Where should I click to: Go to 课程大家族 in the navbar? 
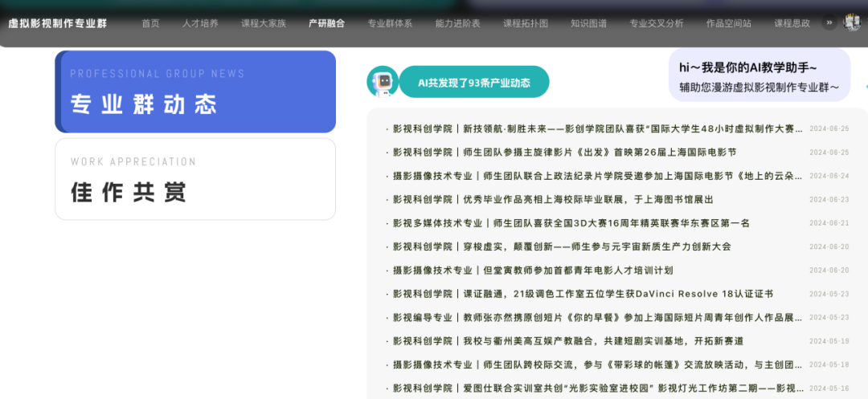[x=264, y=23]
